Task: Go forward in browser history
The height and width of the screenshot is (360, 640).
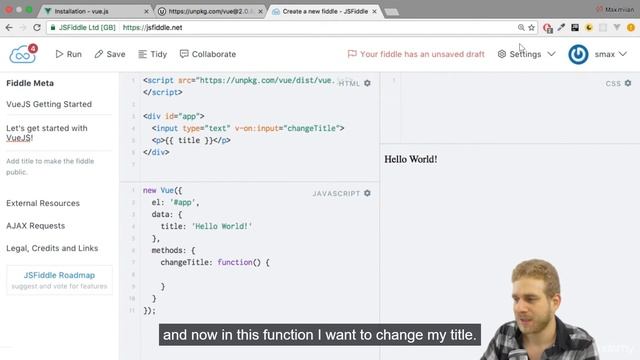Action: 23,28
